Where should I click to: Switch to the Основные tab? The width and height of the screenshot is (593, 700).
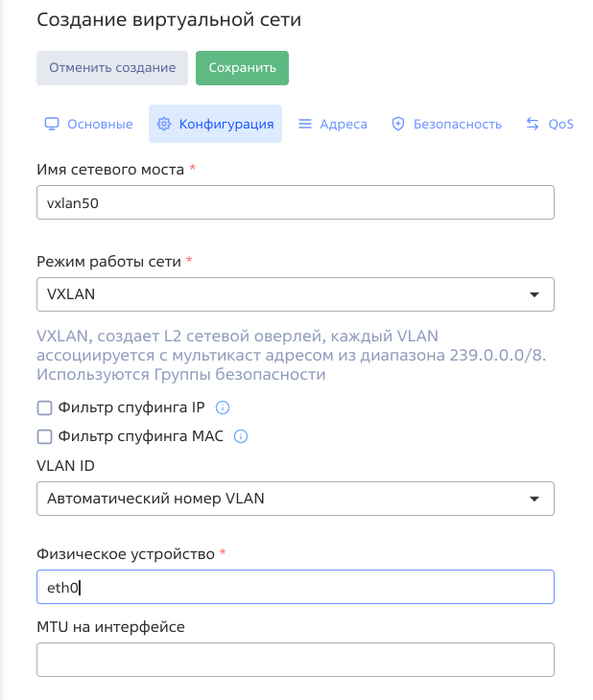pos(89,124)
